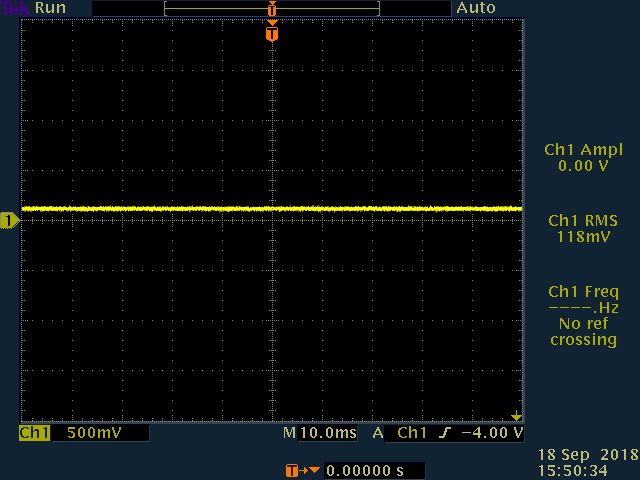This screenshot has height=480, width=640.
Task: Click the 'No ref crossing' message
Action: coord(583,331)
